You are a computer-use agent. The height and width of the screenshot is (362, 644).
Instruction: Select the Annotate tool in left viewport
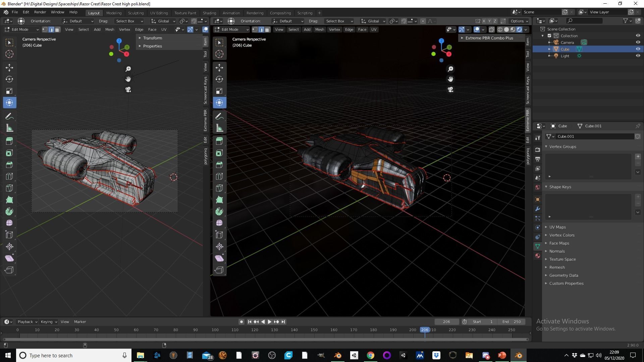tap(9, 116)
